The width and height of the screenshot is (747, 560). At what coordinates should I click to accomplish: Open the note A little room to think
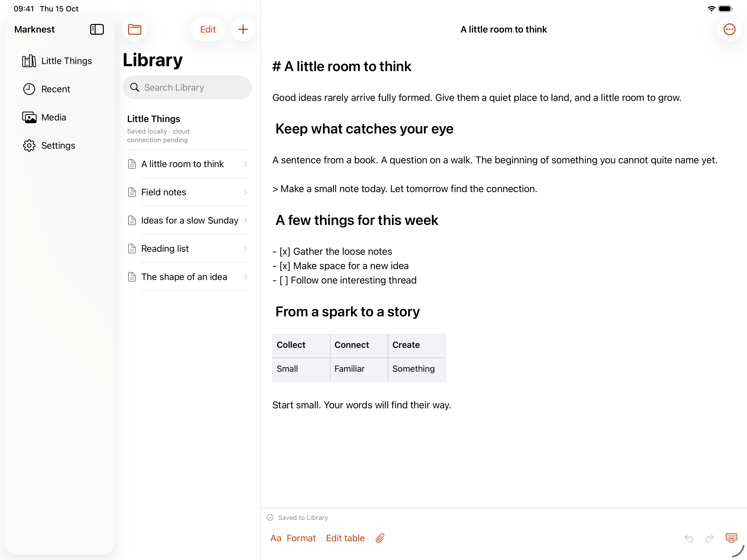[187, 164]
